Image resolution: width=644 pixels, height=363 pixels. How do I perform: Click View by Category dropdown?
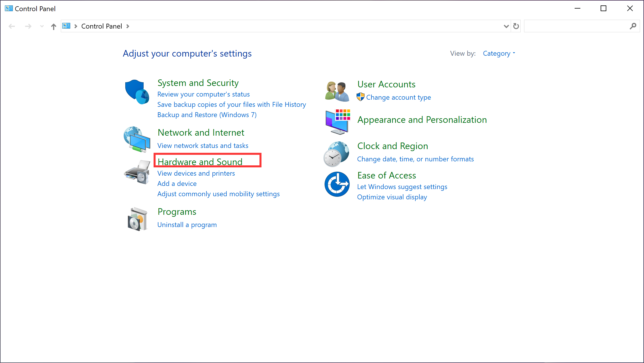[498, 53]
